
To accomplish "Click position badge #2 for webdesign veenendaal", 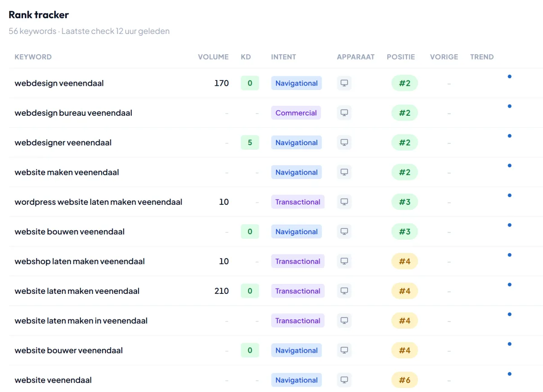I will (x=405, y=83).
